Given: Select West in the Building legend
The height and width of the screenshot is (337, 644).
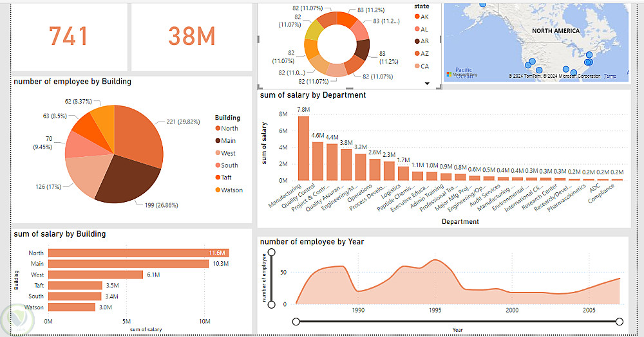Looking at the screenshot, I should point(225,153).
